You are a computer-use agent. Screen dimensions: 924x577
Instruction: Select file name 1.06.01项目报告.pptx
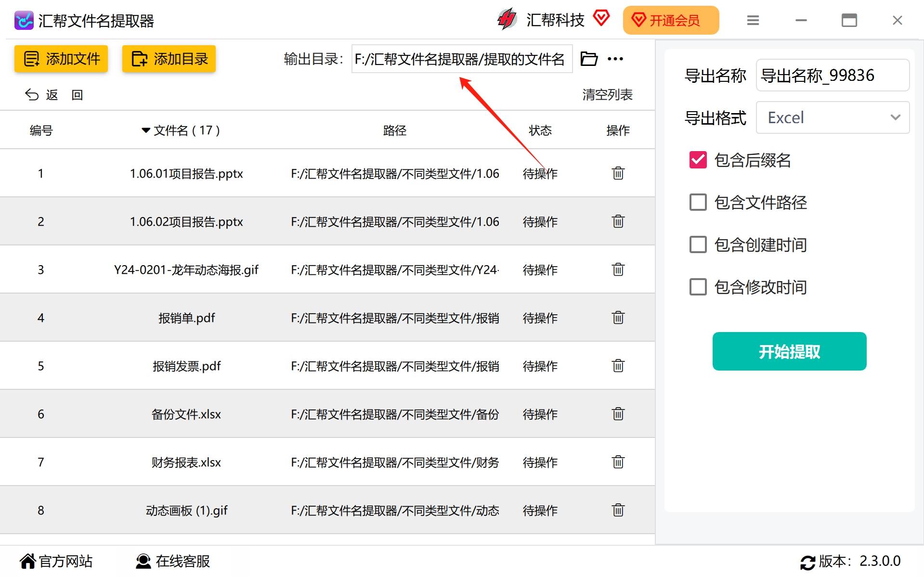coord(186,173)
